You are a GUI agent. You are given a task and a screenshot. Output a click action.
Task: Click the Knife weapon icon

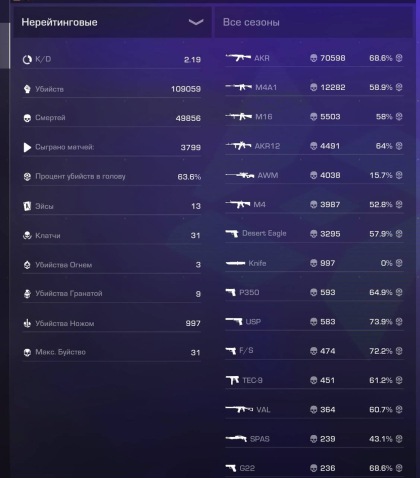coord(235,263)
